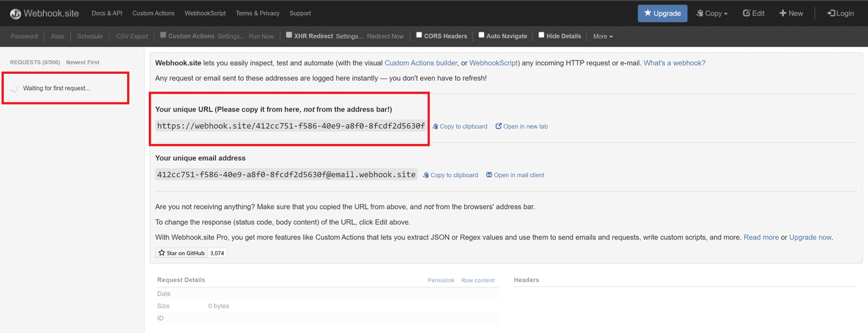Enable the Custom Actions checkbox
Screen dimensions: 868x333
pyautogui.click(x=163, y=36)
